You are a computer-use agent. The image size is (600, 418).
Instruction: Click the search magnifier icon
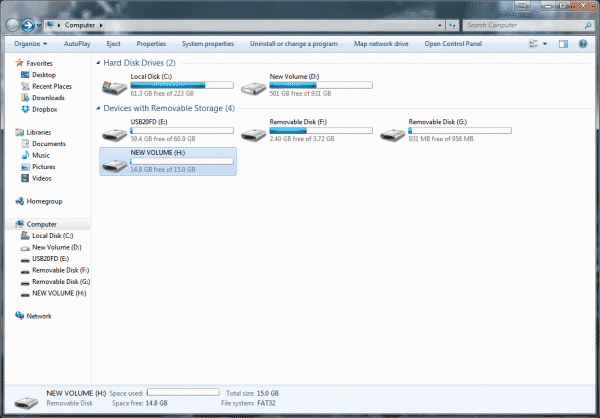tap(589, 25)
